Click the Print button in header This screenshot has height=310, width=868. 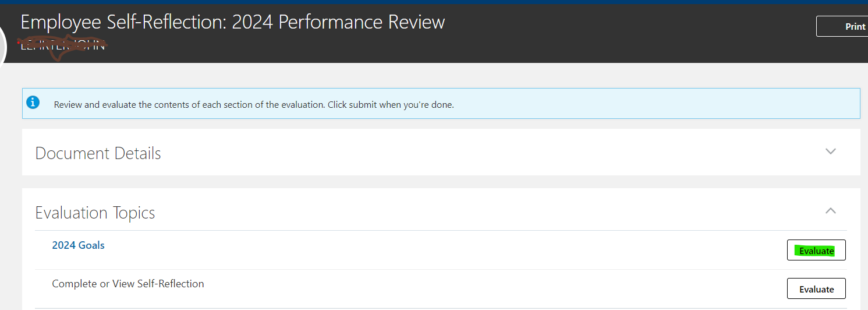point(842,27)
